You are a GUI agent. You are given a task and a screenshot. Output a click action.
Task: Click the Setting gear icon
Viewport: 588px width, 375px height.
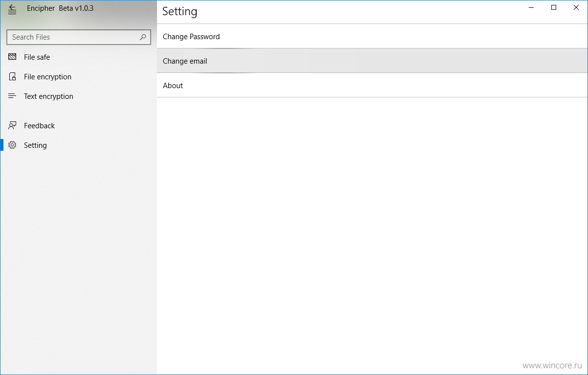point(12,145)
